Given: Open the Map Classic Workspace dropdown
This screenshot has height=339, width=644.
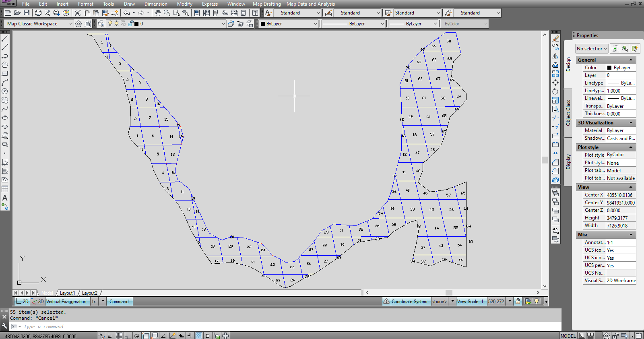Looking at the screenshot, I should click(x=71, y=24).
